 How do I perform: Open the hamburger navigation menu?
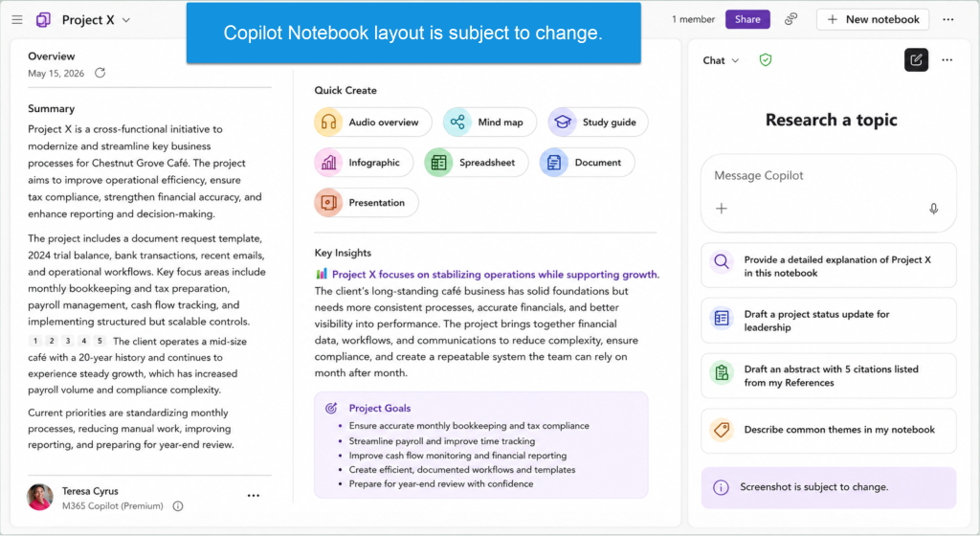tap(17, 20)
